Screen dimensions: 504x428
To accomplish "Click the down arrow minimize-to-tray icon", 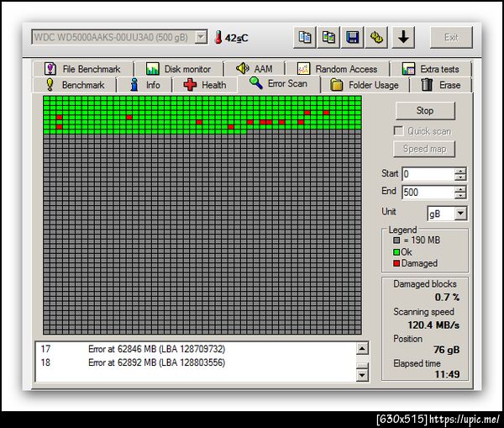I will [x=403, y=37].
